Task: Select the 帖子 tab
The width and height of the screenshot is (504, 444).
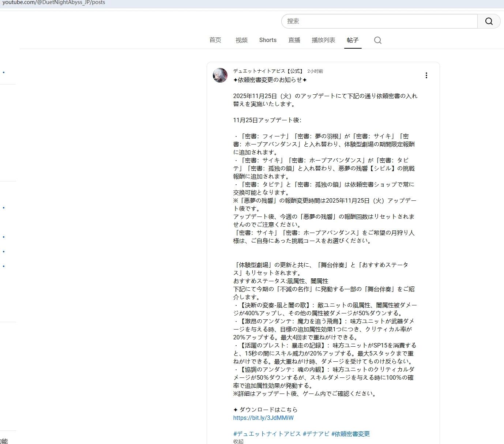Action: (x=353, y=40)
